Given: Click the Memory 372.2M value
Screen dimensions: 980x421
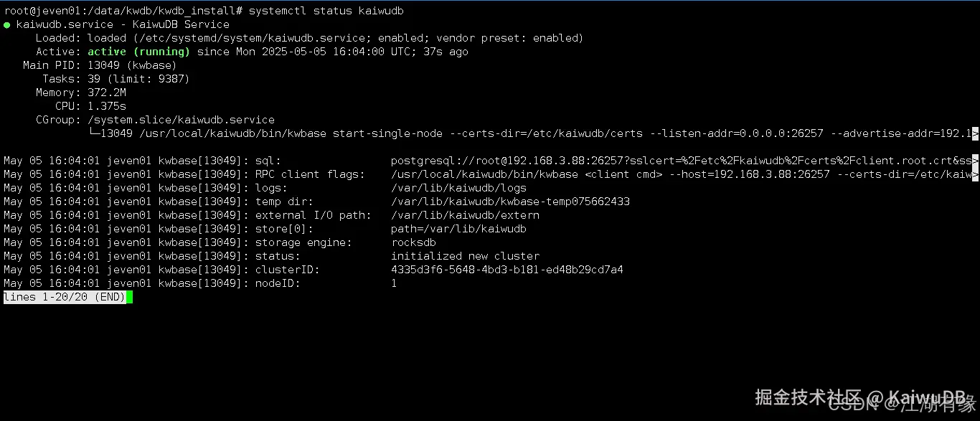Looking at the screenshot, I should tap(107, 93).
